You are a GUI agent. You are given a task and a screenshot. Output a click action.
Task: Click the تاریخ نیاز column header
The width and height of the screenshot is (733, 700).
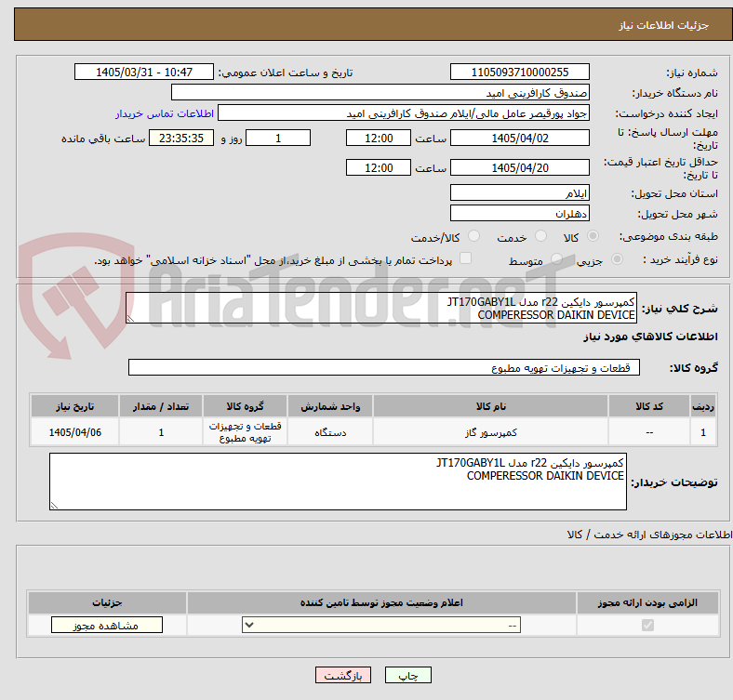coord(74,406)
